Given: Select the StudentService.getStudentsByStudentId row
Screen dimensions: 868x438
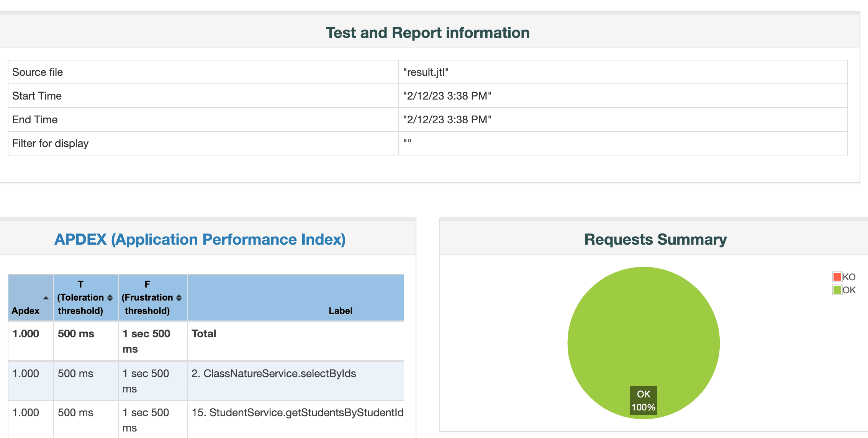Looking at the screenshot, I should point(297,412).
